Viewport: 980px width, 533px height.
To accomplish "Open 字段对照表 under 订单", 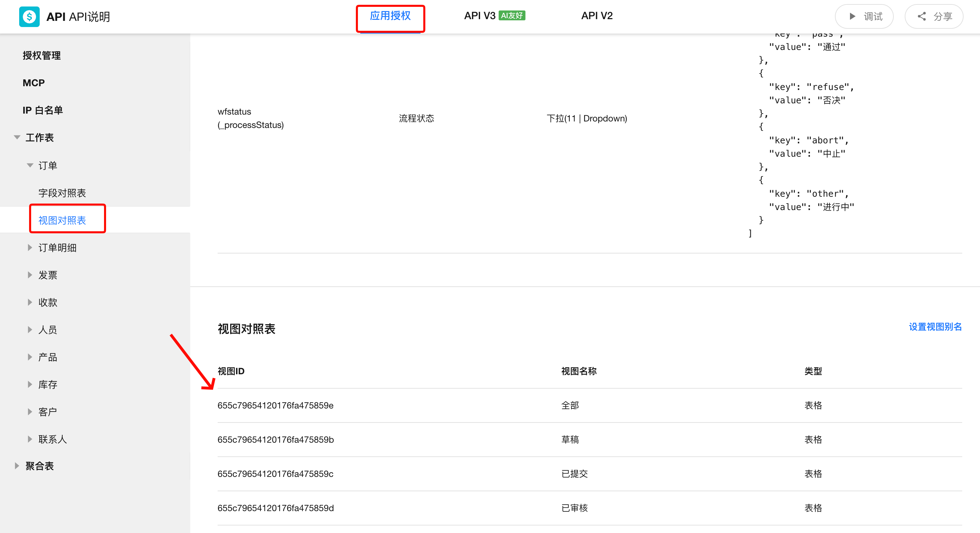I will pyautogui.click(x=62, y=193).
